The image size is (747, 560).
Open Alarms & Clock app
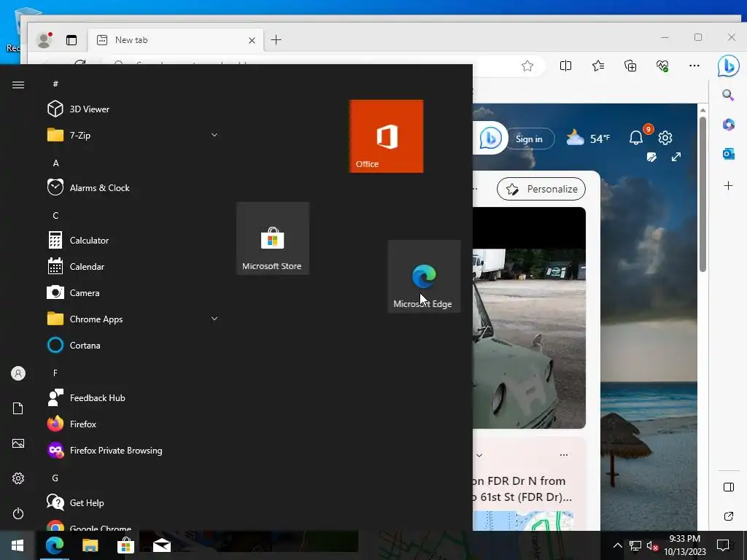click(x=133, y=187)
